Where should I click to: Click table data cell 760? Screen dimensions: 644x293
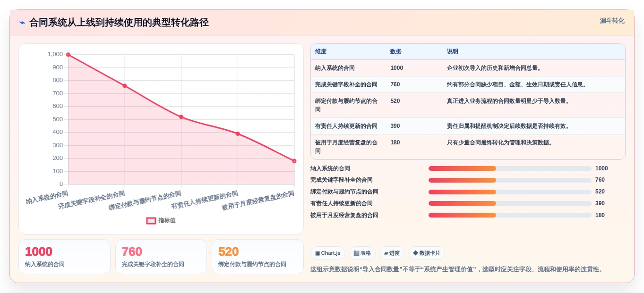[x=395, y=84]
